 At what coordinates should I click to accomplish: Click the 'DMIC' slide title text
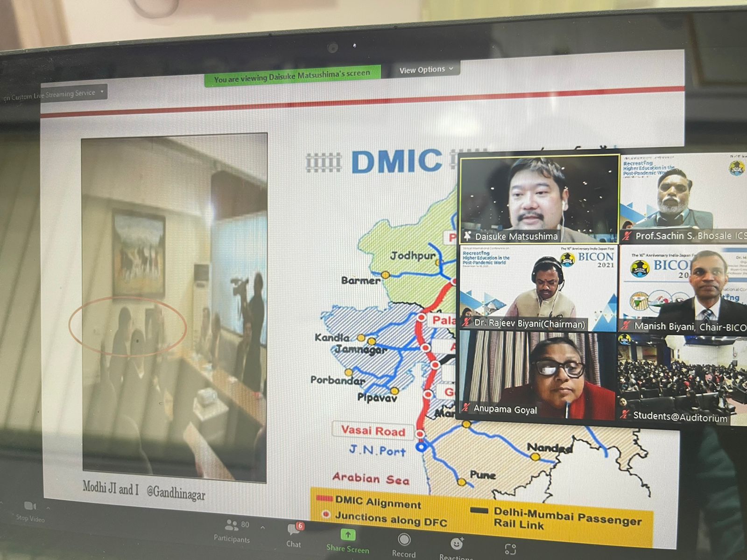396,161
